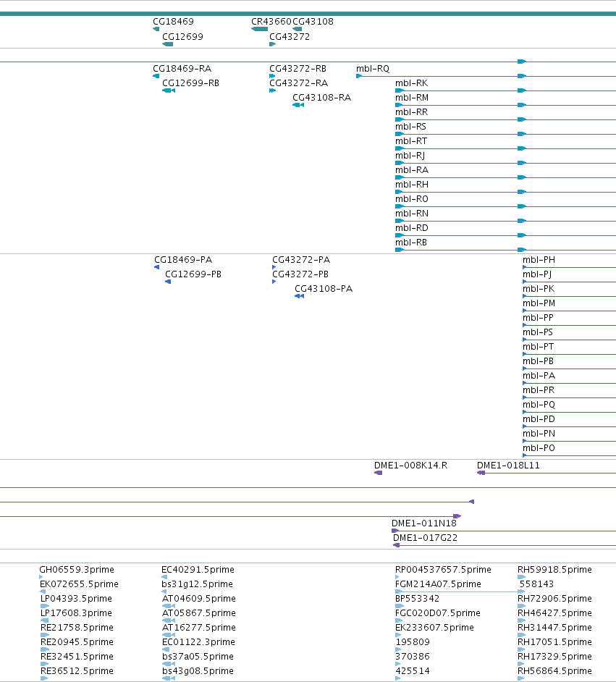
Task: Click the DME1-017G22 clone label
Action: (425, 538)
